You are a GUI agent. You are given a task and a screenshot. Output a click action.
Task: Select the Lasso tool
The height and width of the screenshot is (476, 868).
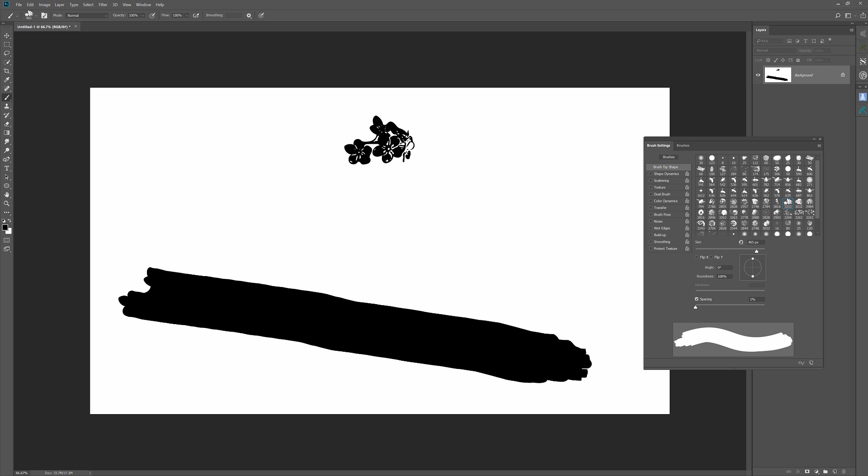pos(7,53)
